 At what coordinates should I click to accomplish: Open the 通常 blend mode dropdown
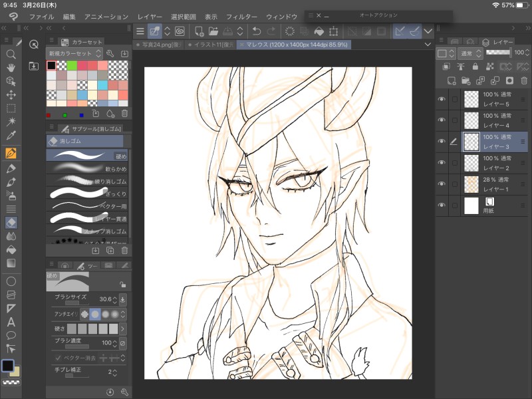coord(470,53)
